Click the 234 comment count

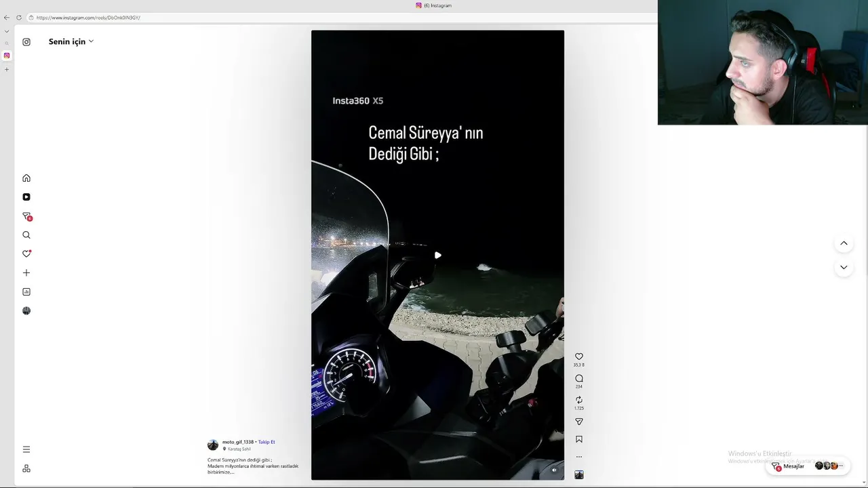tap(579, 387)
